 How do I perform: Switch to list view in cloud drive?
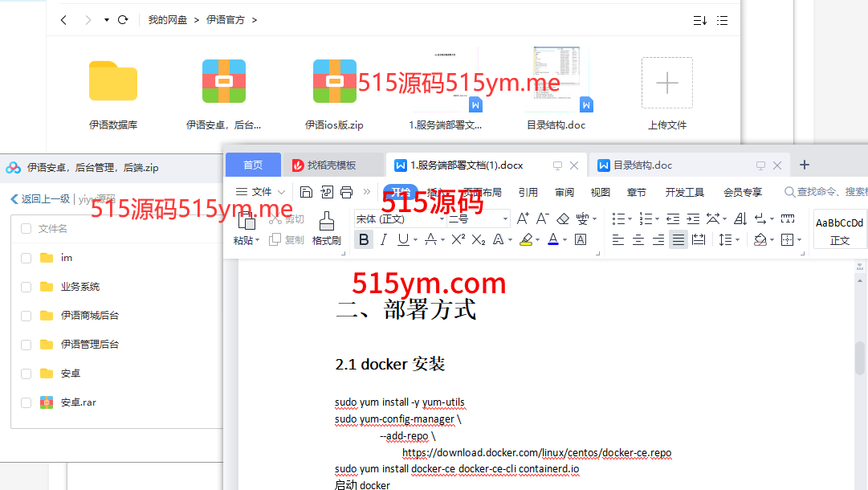(x=722, y=20)
